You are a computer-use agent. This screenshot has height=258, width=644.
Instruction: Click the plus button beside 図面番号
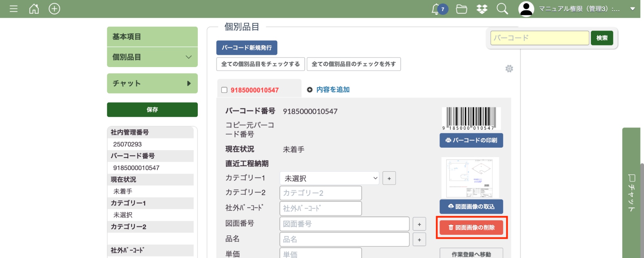click(x=419, y=224)
